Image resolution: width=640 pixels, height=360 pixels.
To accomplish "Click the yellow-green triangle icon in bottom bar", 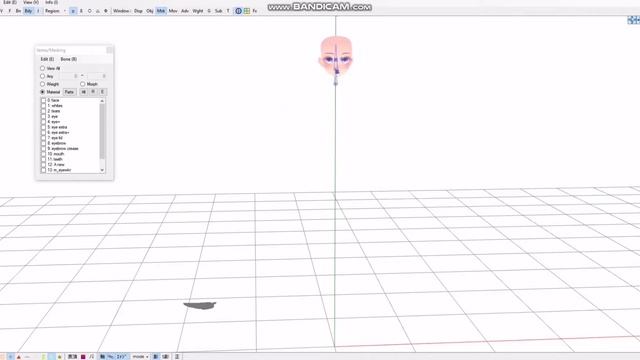I will pyautogui.click(x=59, y=357).
